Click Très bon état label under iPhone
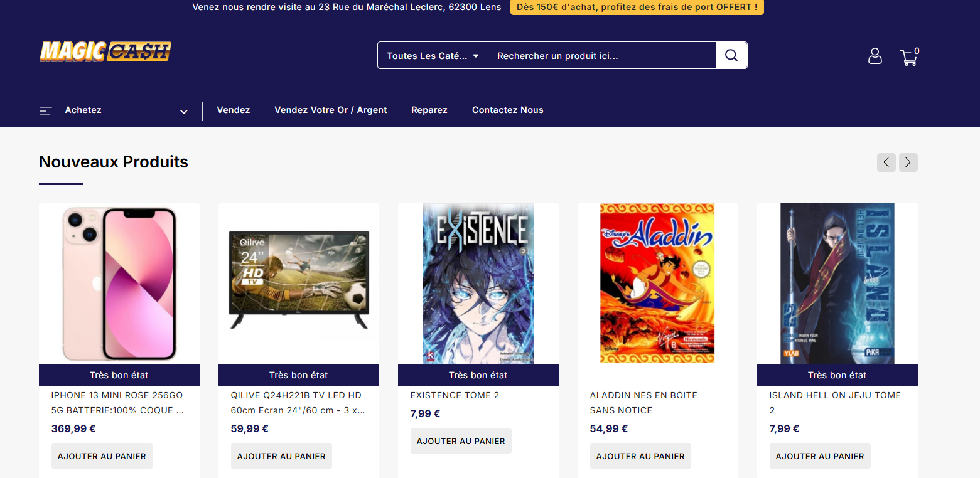The image size is (980, 478). tap(119, 375)
